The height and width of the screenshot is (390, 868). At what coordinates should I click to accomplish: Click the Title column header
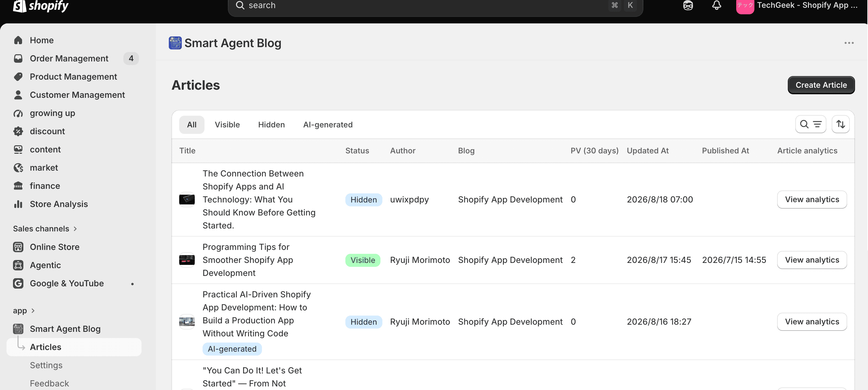(x=187, y=151)
